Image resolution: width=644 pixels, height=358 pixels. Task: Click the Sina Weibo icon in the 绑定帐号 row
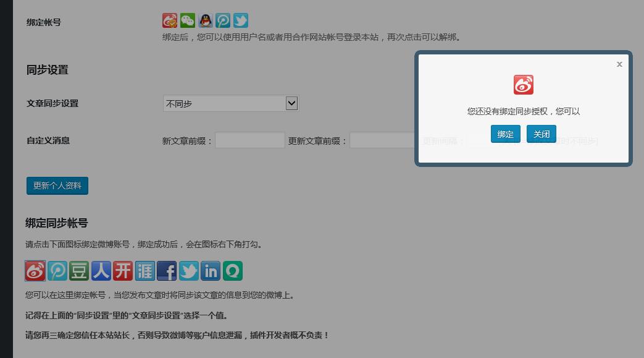tap(170, 20)
